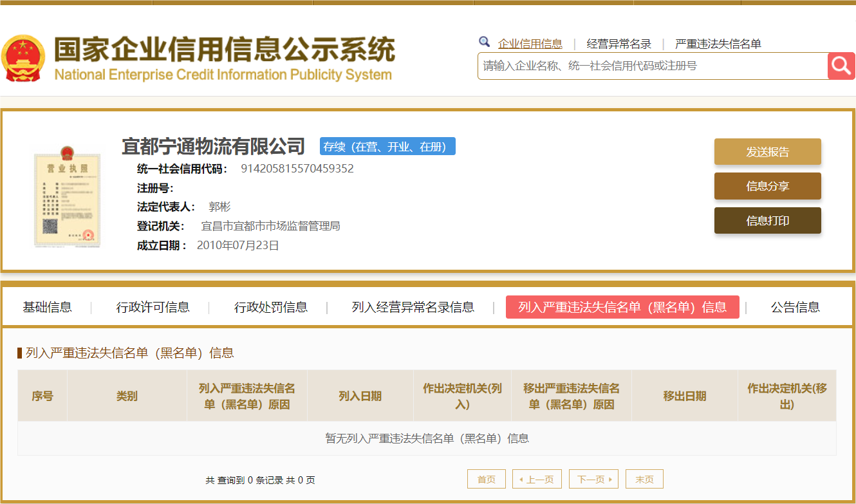Select the 严重违法失信名单 search category
This screenshot has width=856, height=504.
tap(718, 44)
